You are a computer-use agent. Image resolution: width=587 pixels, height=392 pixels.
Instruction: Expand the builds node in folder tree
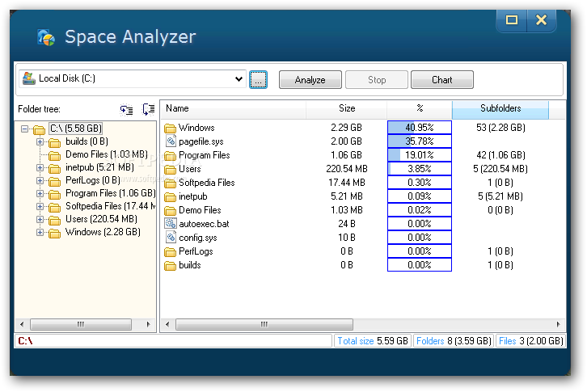[40, 141]
